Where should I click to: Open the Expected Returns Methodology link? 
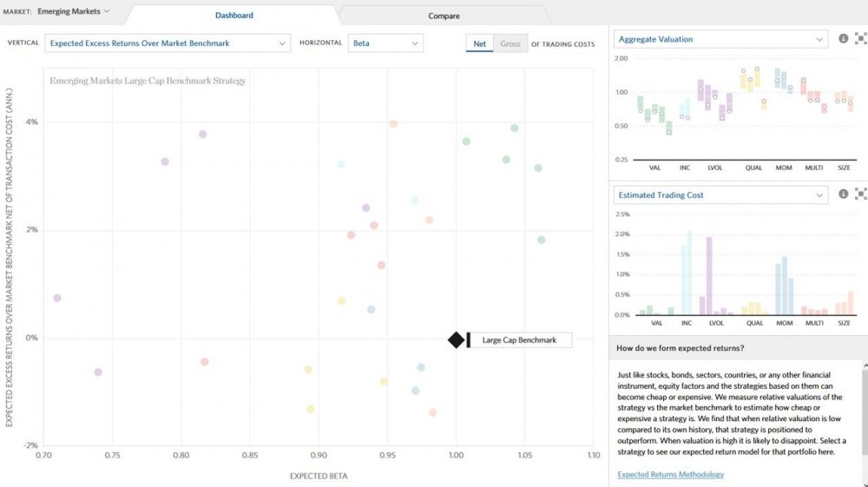pos(670,474)
